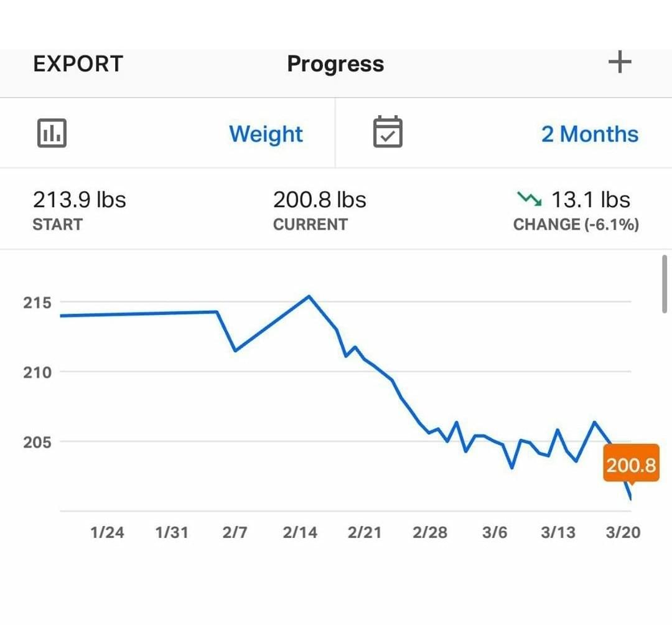This screenshot has width=672, height=625.
Task: Tap the 200.8 lbs current value
Action: click(319, 200)
